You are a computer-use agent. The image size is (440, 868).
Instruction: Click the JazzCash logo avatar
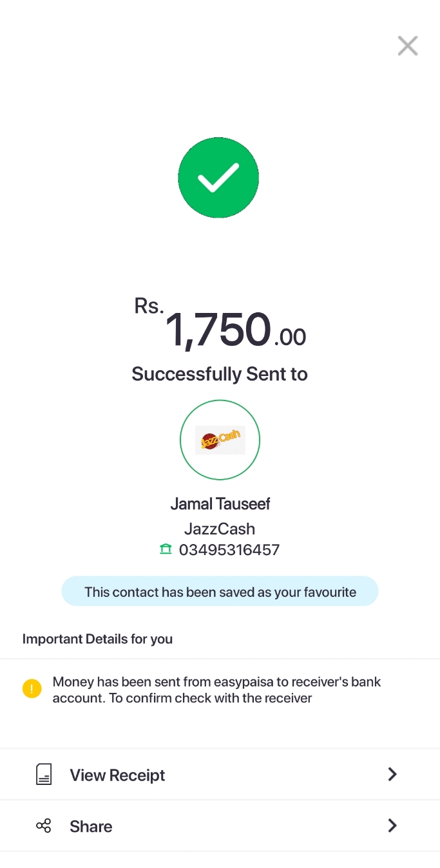coord(220,440)
